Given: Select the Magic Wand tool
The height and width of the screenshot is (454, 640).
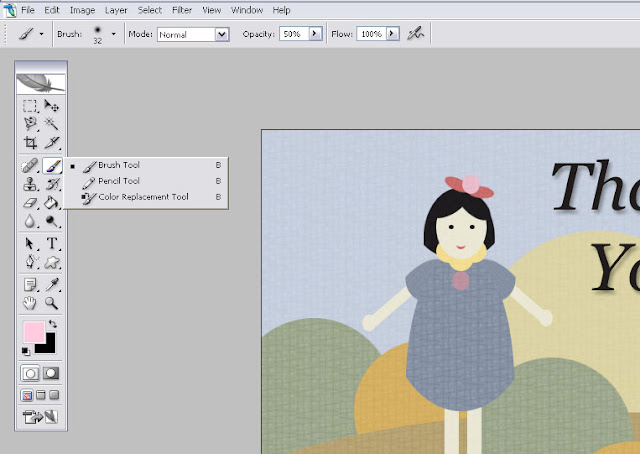Looking at the screenshot, I should pos(51,124).
